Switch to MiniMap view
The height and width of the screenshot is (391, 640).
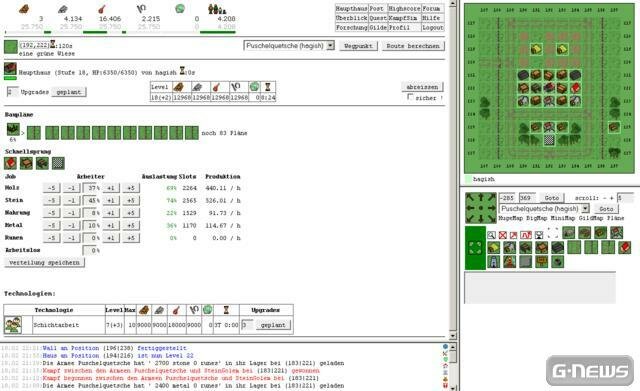pos(563,218)
